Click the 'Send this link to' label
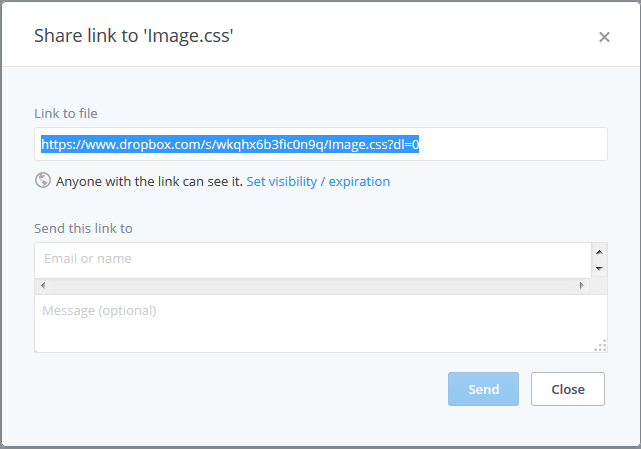The height and width of the screenshot is (449, 641). [83, 228]
